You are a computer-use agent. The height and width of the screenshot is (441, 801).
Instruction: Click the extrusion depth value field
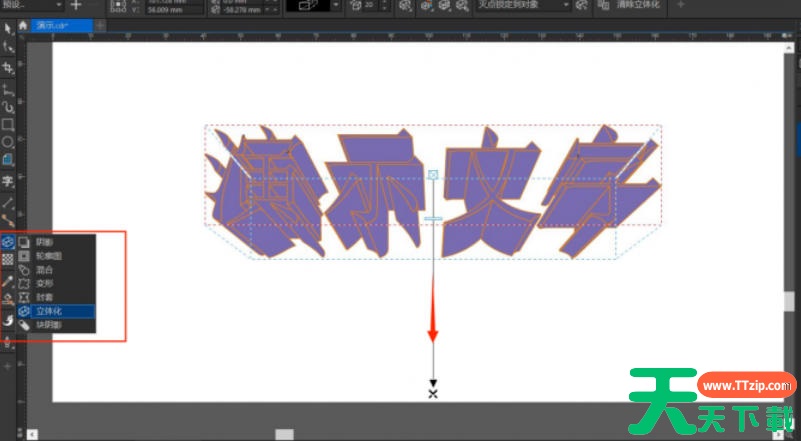pos(371,5)
